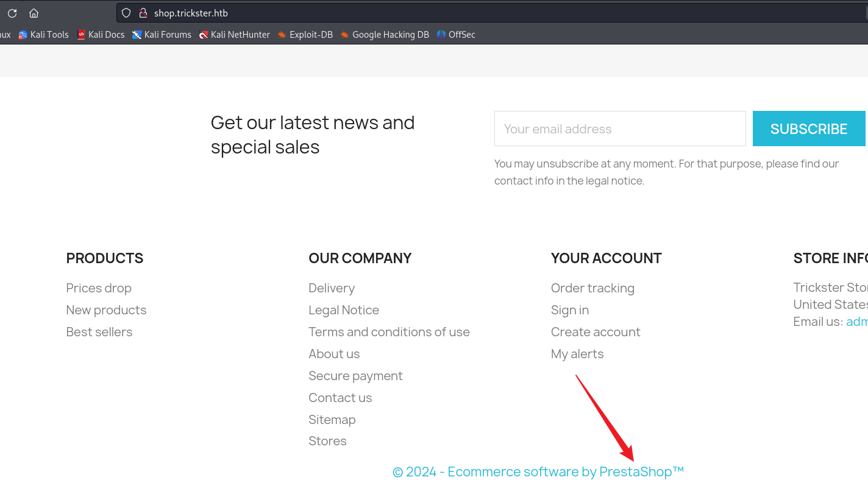The width and height of the screenshot is (868, 491).
Task: View the padlock site security info
Action: [x=143, y=13]
